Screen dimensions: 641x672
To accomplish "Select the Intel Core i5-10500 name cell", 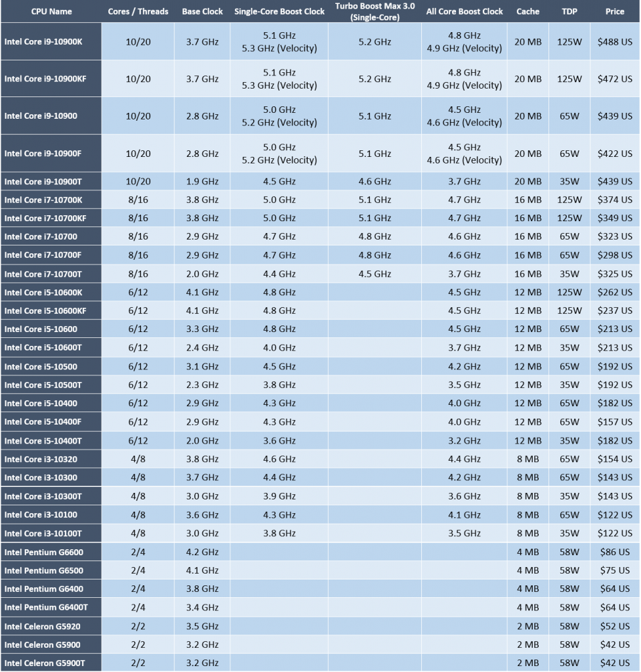I will (51, 366).
